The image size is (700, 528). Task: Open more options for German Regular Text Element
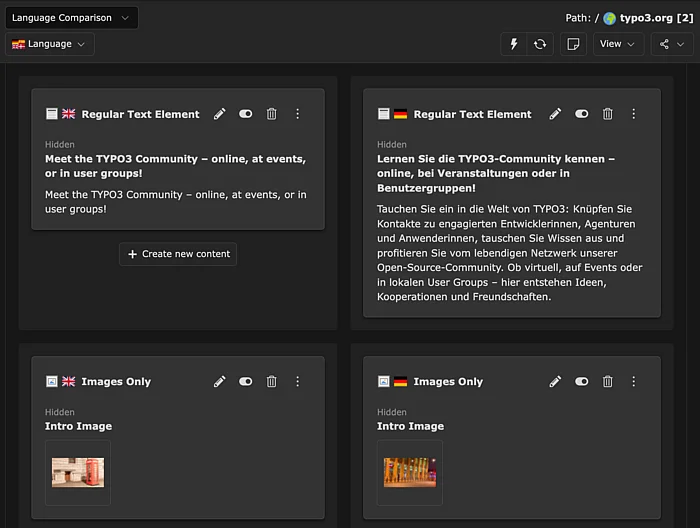pyautogui.click(x=633, y=114)
